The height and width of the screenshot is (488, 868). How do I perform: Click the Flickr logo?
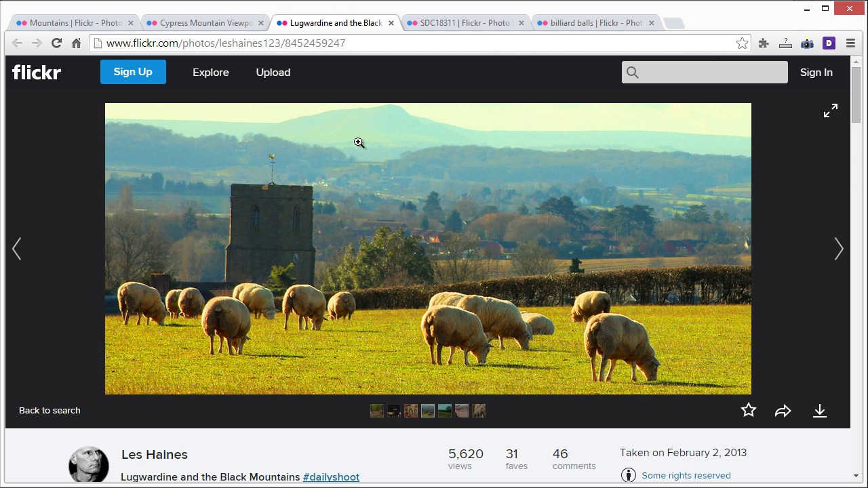coord(37,72)
